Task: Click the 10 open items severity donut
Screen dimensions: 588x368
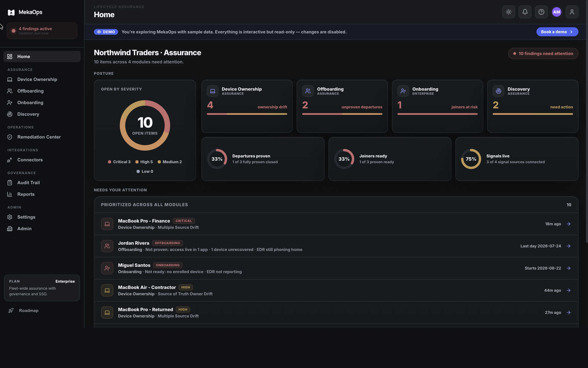Action: [145, 125]
